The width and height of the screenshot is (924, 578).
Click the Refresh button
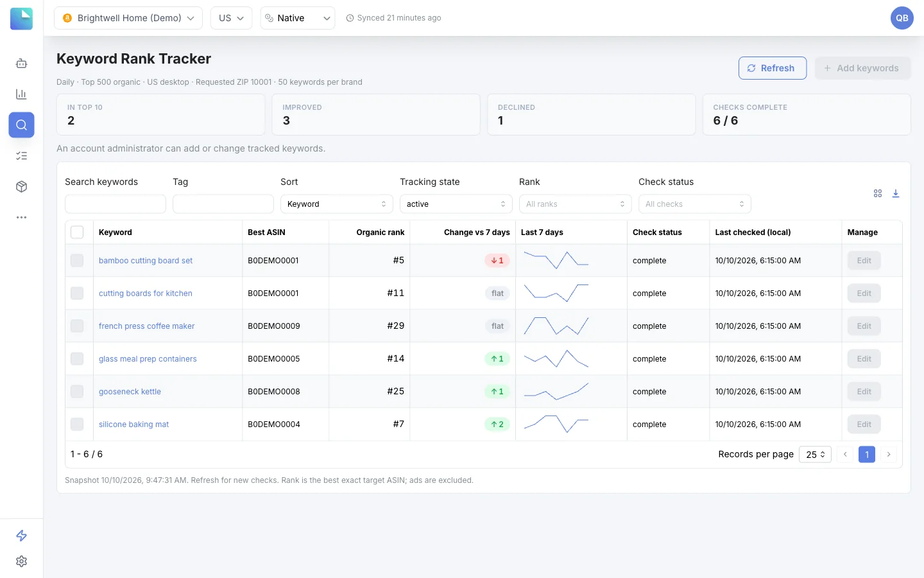(x=773, y=68)
